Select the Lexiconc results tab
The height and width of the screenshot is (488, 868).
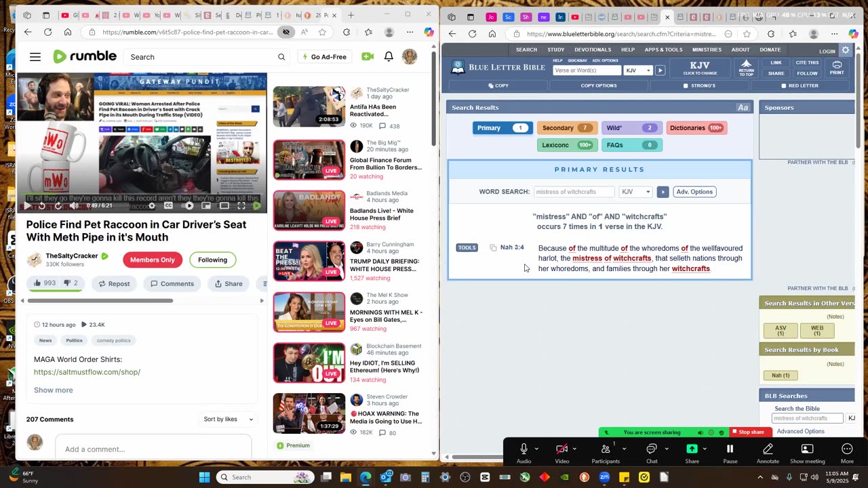click(x=567, y=144)
